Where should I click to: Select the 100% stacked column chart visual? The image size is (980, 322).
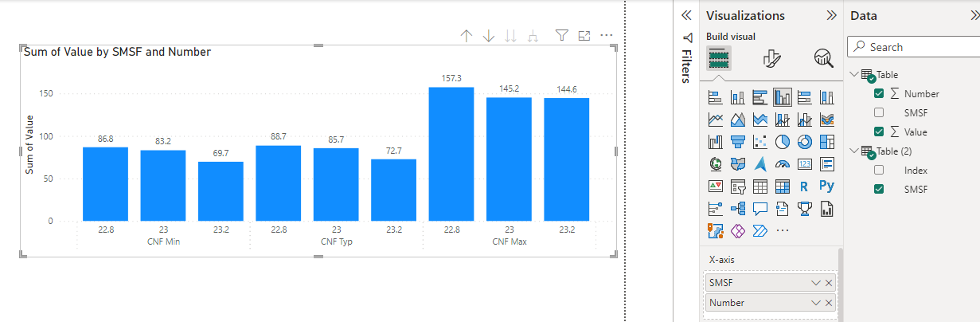click(x=826, y=97)
